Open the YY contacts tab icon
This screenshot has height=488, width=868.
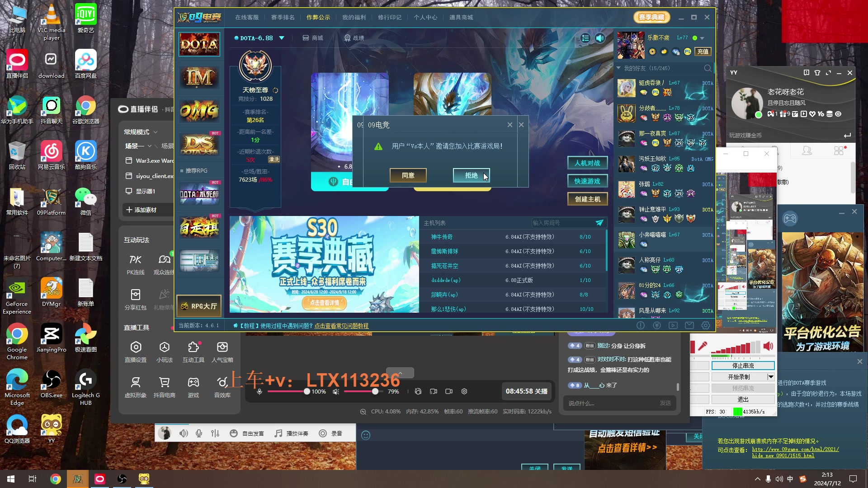807,151
